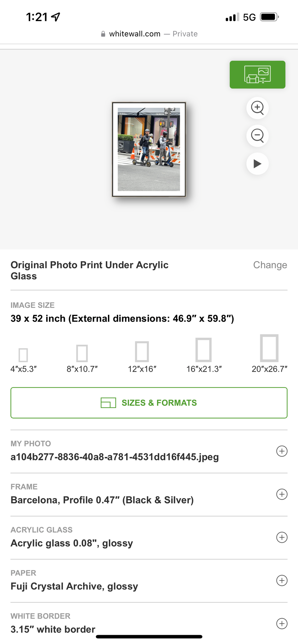The height and width of the screenshot is (644, 298).
Task: Open Sizes & Formats options
Action: pyautogui.click(x=149, y=403)
